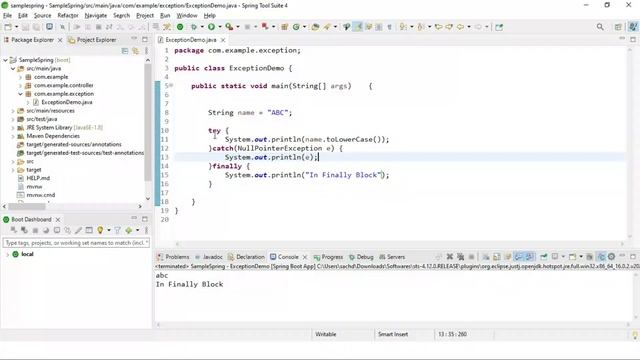Collapse the src/main/java folder
Image resolution: width=640 pixels, height=360 pixels.
coord(13,69)
